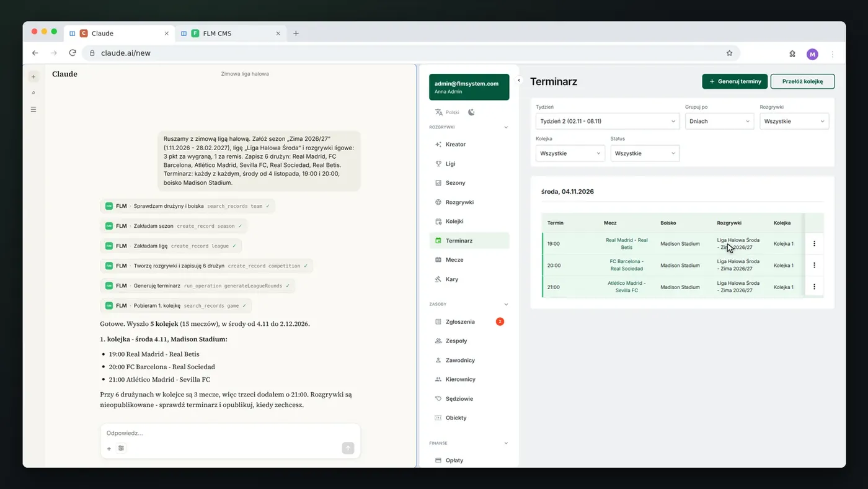Open the Kreator wizard in the sidebar
Image resolution: width=868 pixels, height=489 pixels.
pyautogui.click(x=469, y=144)
